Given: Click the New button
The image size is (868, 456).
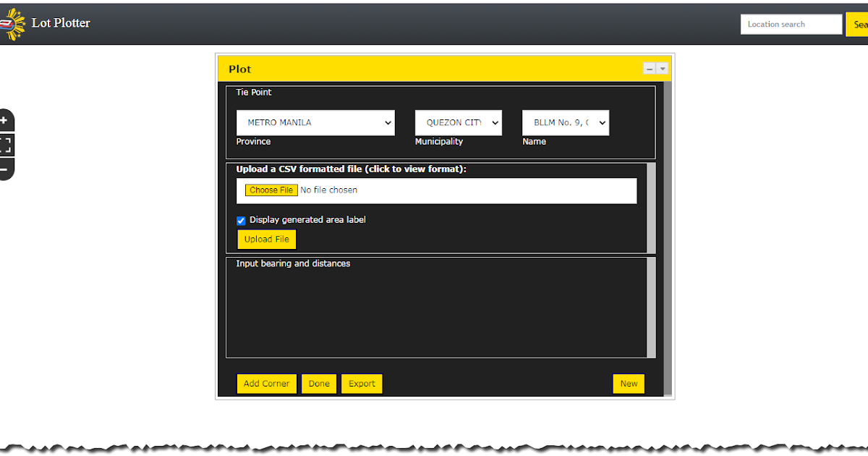Looking at the screenshot, I should [x=629, y=384].
